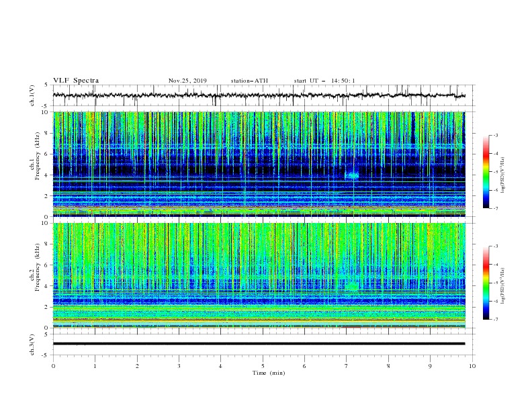This screenshot has width=532, height=411.
Task: Click the ch.1 "Frequency (kHz)" axis label
Action: (x=37, y=154)
